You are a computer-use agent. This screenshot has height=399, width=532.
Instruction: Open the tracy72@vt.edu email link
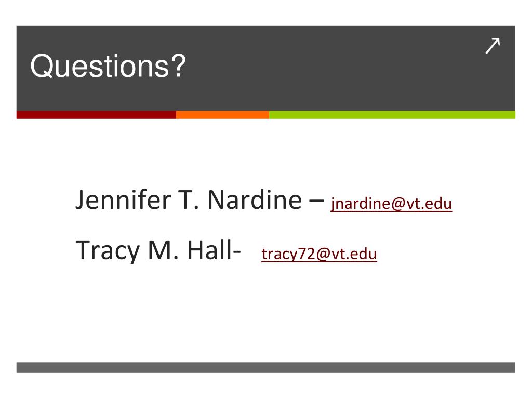(319, 254)
